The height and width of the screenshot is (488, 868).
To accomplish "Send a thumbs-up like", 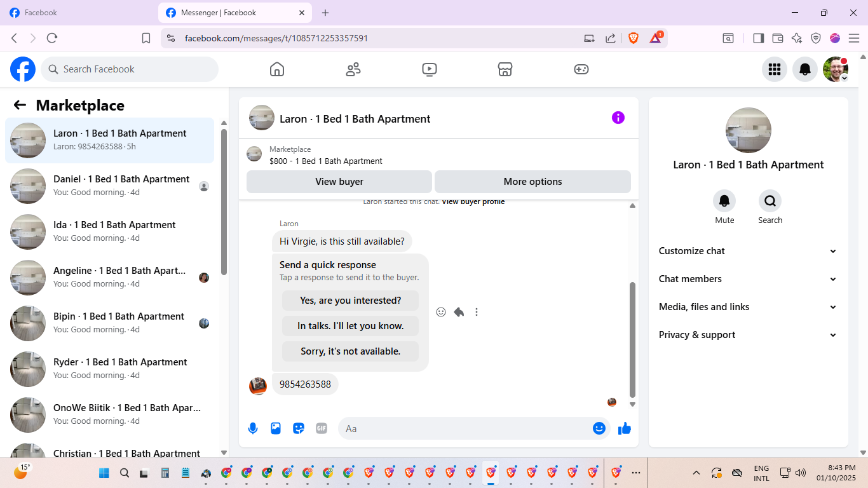I will [x=625, y=428].
